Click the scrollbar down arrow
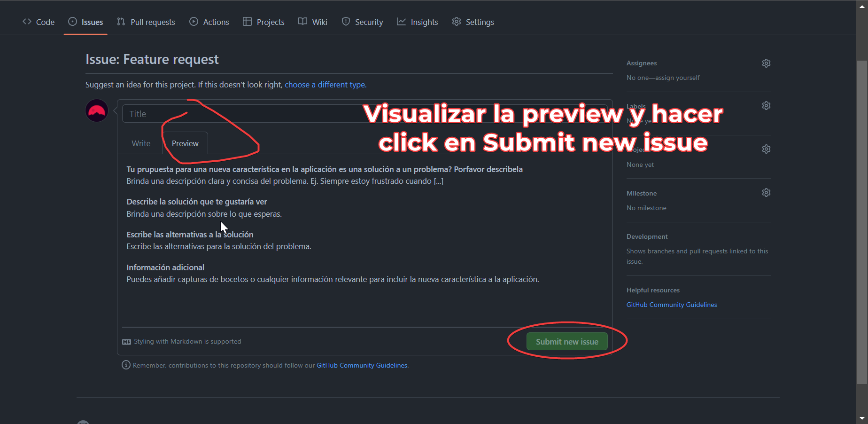Screen dimensions: 868x424 862,418
